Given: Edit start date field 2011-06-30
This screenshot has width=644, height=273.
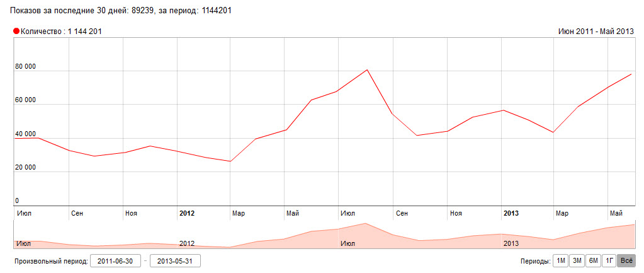Looking at the screenshot, I should [x=116, y=261].
